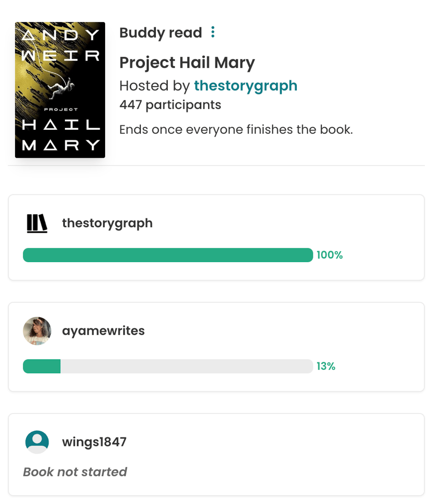Click the 100% percentage label

[x=330, y=255]
